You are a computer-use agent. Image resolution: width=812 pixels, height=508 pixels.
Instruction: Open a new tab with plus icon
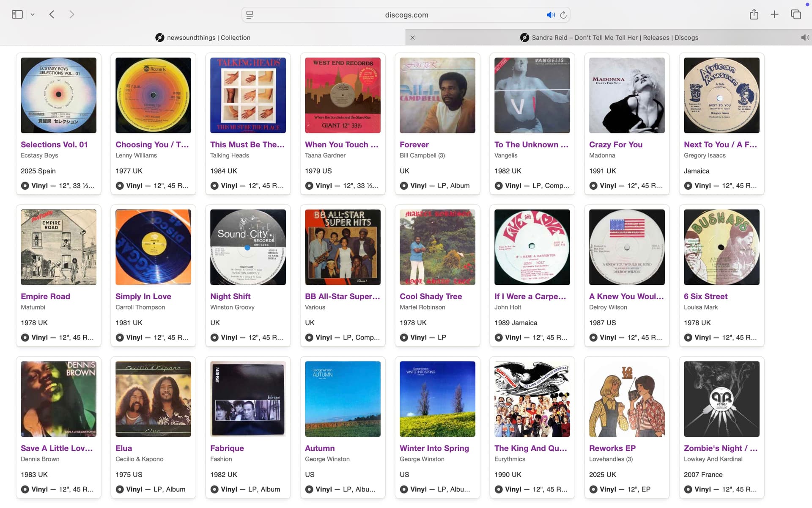774,14
